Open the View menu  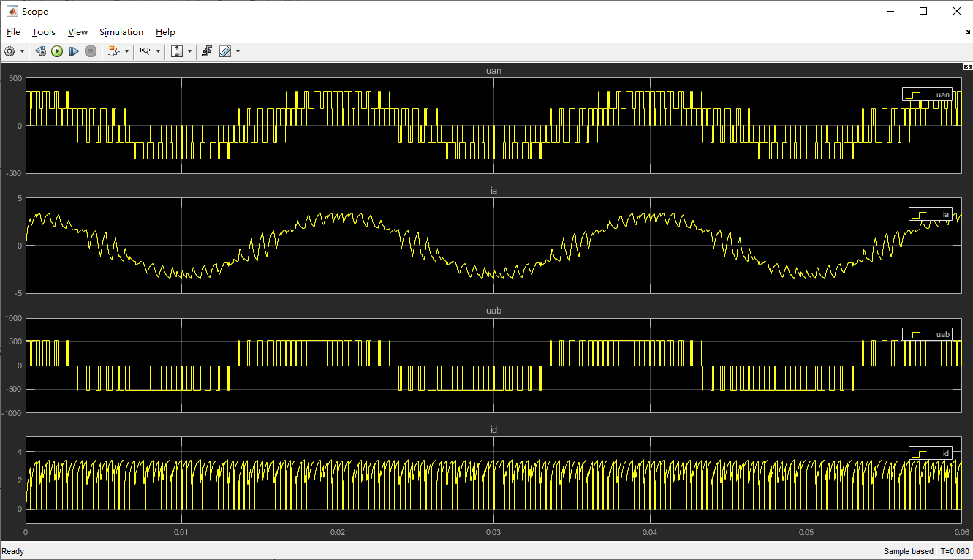point(77,32)
